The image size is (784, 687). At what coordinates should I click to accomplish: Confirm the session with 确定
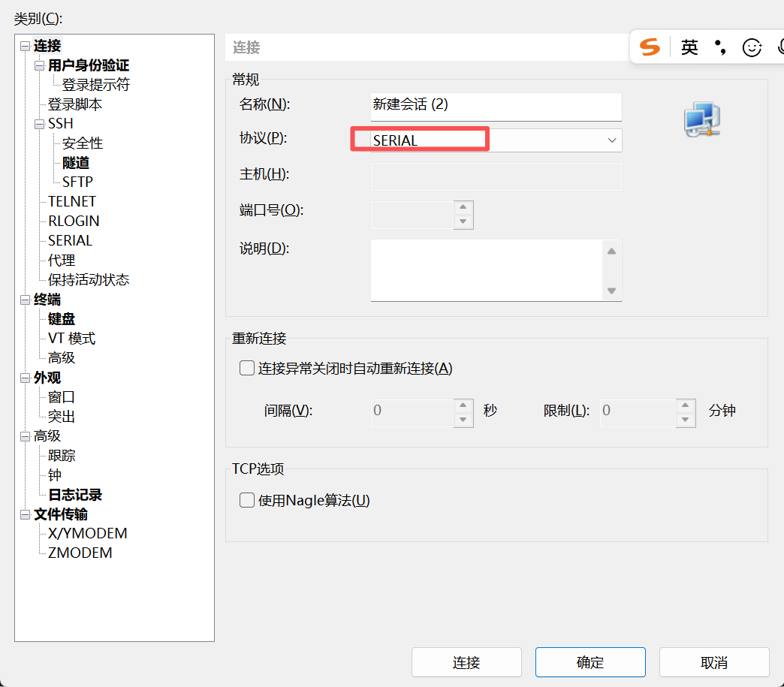coord(590,661)
